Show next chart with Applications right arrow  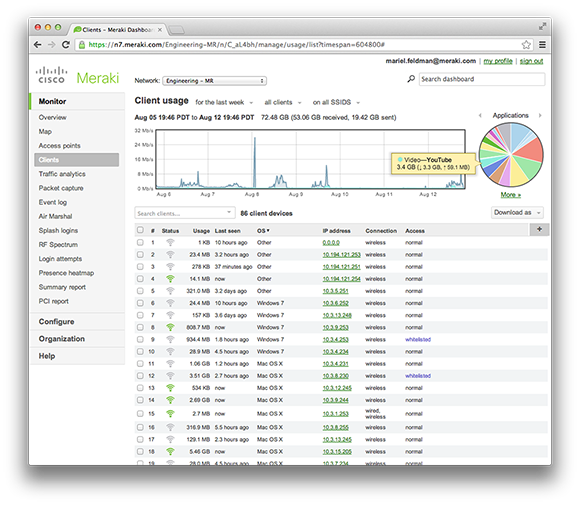(x=540, y=115)
